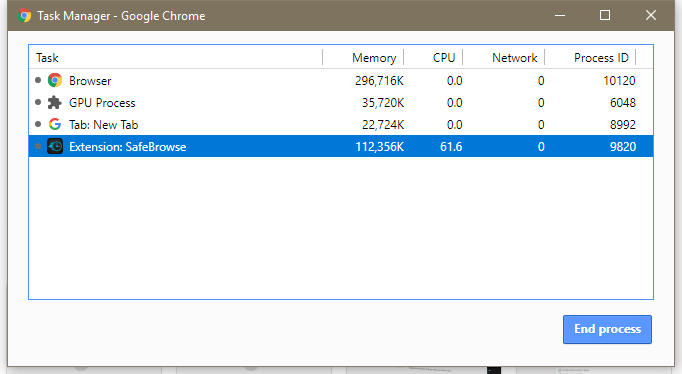Click the Chrome icon beside Browser

[55, 80]
